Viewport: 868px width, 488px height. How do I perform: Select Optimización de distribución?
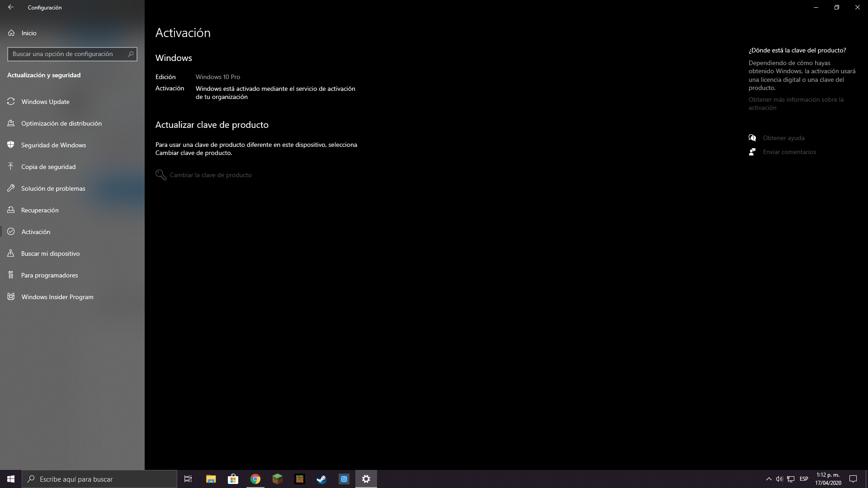61,123
